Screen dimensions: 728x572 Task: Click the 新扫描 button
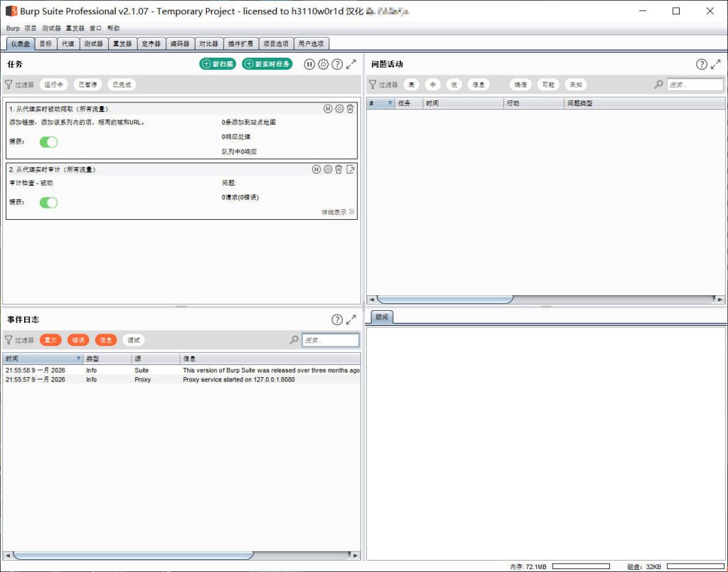click(x=218, y=64)
